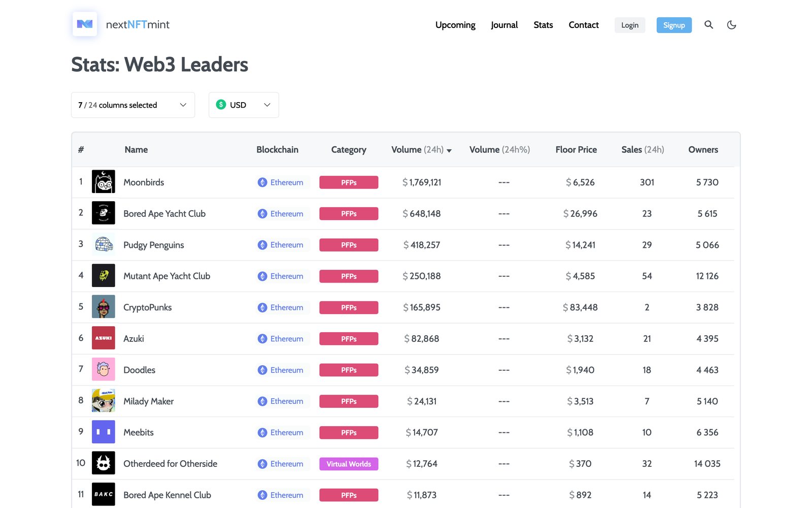Click Volume (24h) sort arrow
Image resolution: width=812 pixels, height=508 pixels.
point(449,150)
